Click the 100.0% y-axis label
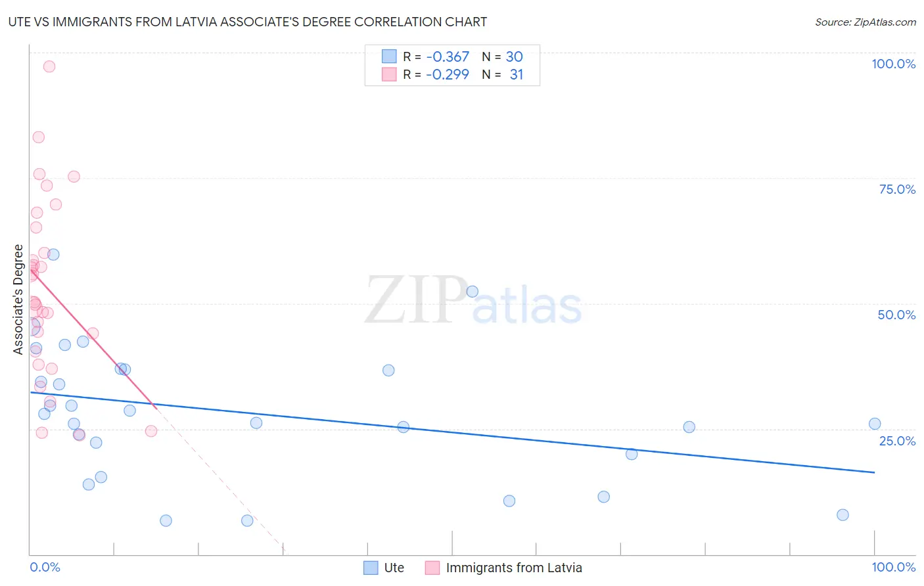This screenshot has width=924, height=586. click(893, 64)
